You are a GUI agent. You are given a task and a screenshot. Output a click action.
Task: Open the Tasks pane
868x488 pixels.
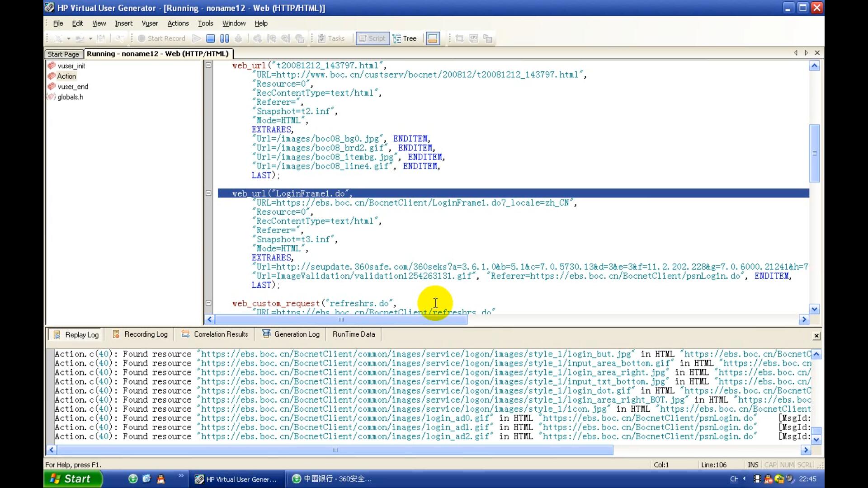pyautogui.click(x=331, y=38)
